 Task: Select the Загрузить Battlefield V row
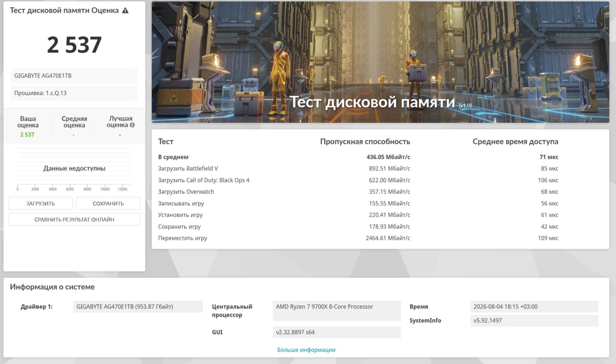(x=358, y=169)
